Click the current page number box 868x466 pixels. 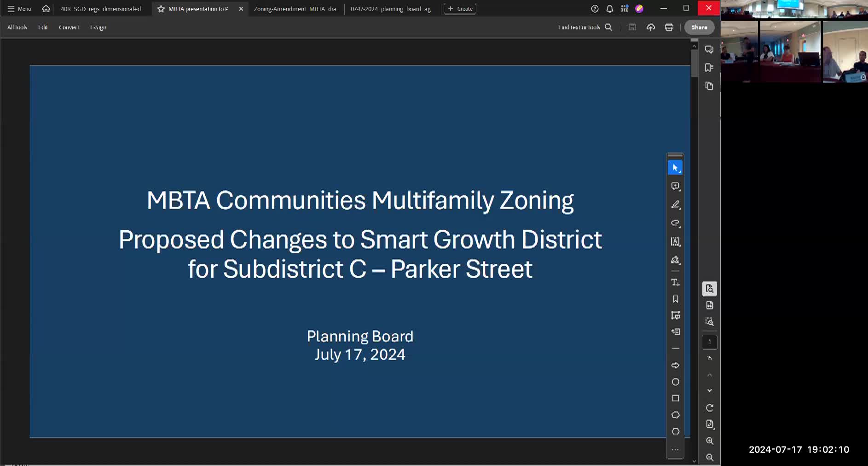click(x=709, y=342)
